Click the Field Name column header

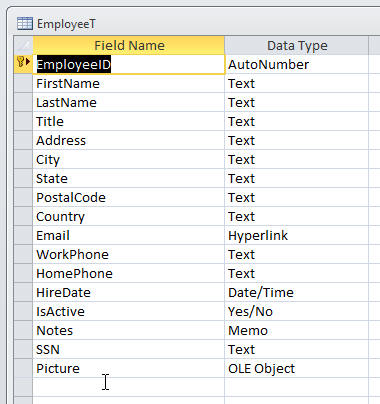click(129, 46)
